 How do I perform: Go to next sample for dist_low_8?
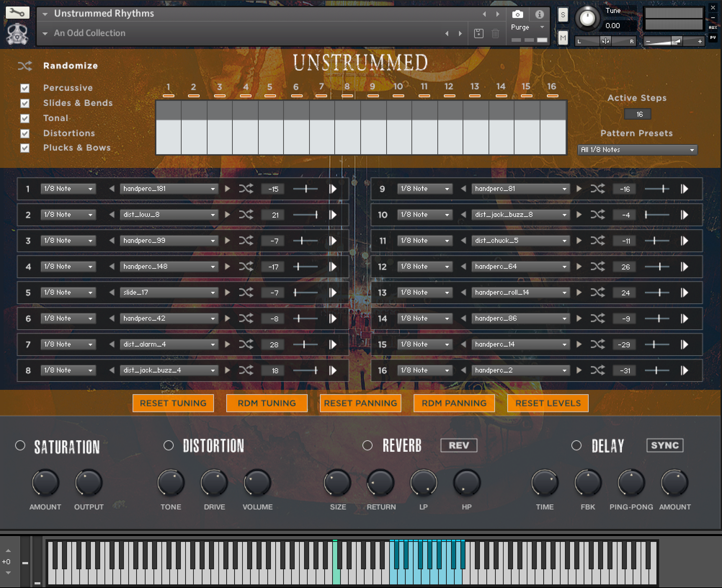tap(227, 215)
